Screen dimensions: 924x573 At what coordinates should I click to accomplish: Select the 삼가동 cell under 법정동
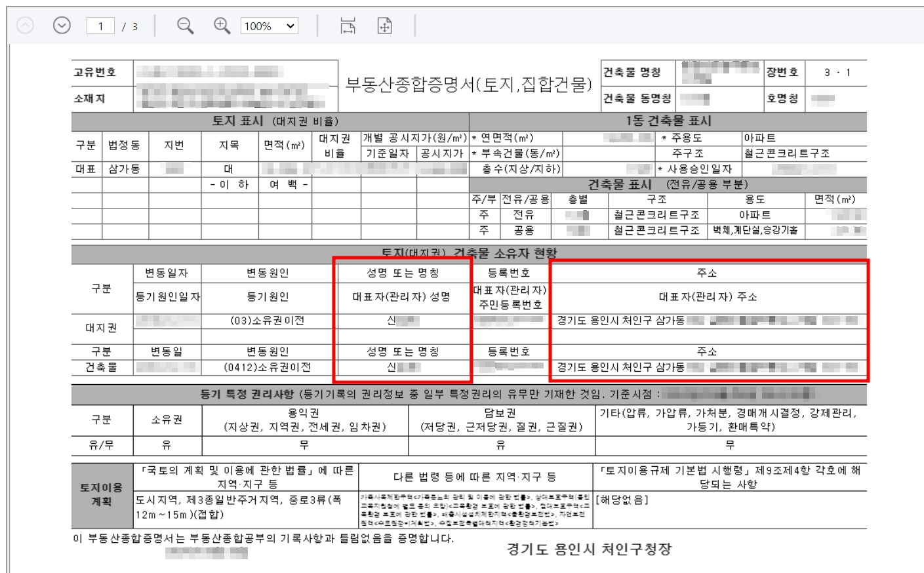[x=124, y=168]
